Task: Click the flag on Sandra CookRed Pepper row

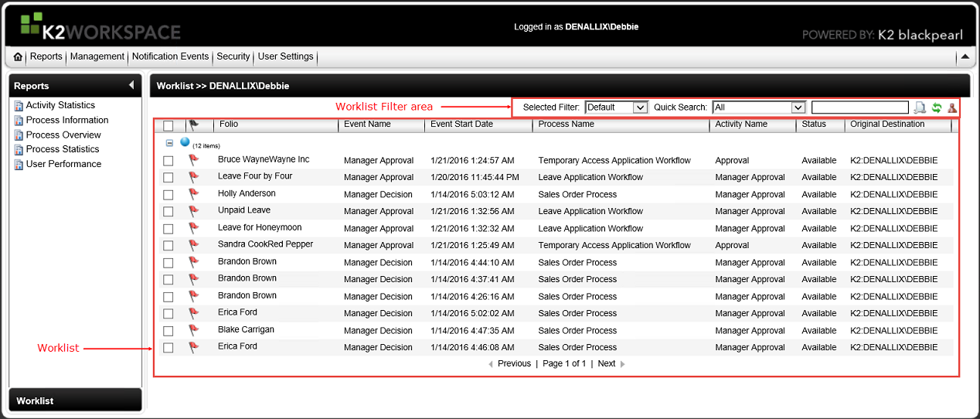Action: point(193,245)
